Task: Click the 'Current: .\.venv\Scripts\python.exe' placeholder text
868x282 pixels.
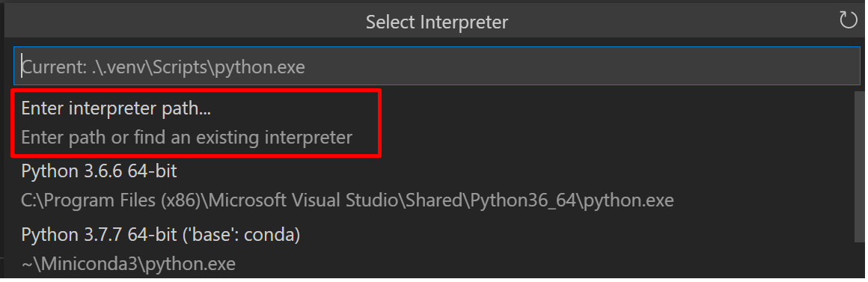Action: pos(163,67)
